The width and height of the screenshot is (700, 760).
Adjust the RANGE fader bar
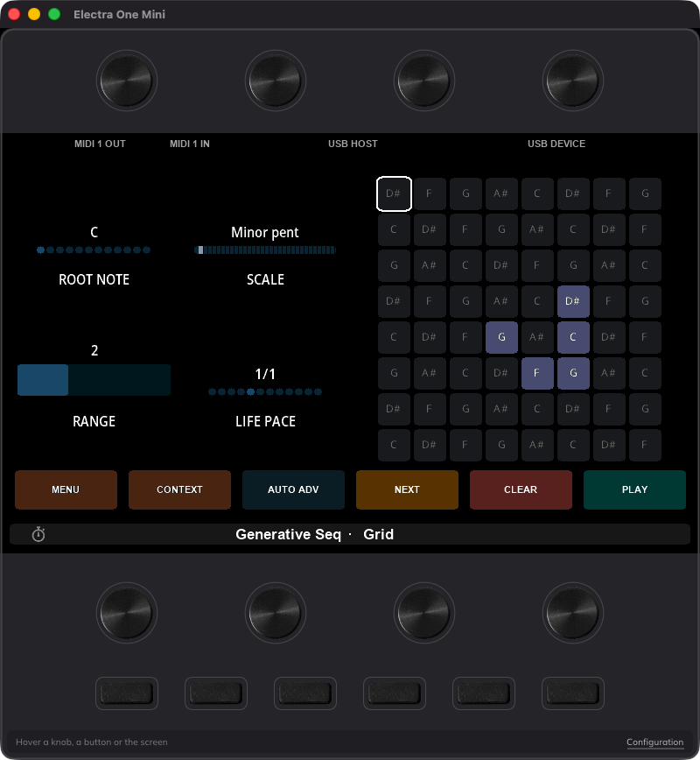point(94,380)
